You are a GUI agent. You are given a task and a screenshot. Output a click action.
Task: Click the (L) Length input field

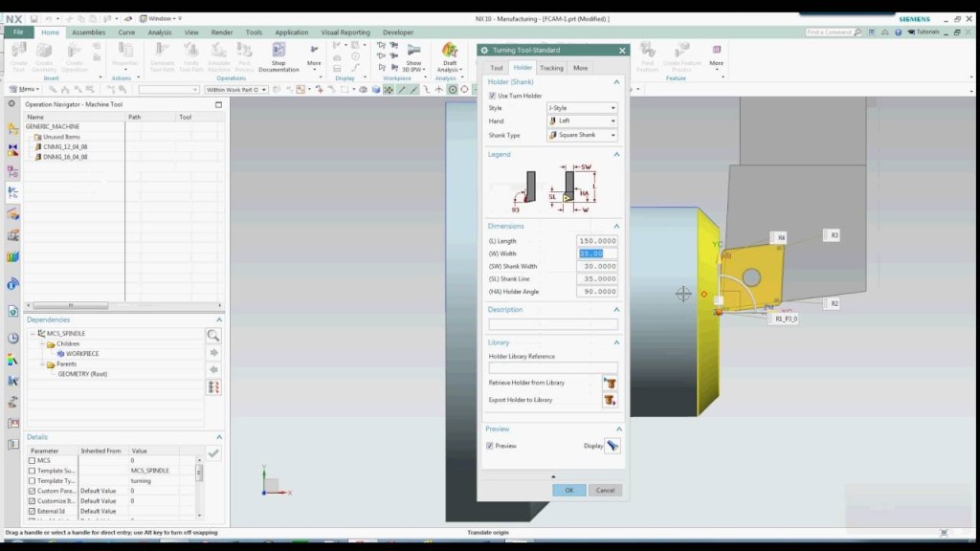(597, 241)
